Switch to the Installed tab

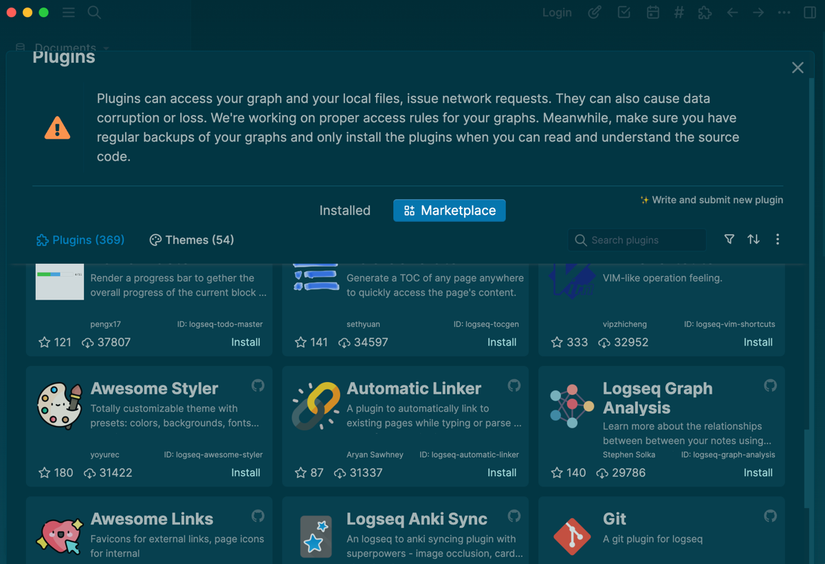pyautogui.click(x=345, y=211)
